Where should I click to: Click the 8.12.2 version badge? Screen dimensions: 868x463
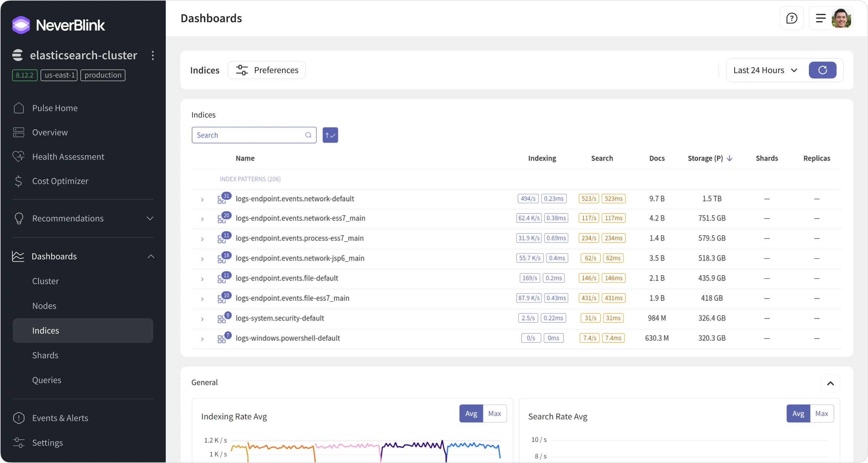[24, 75]
